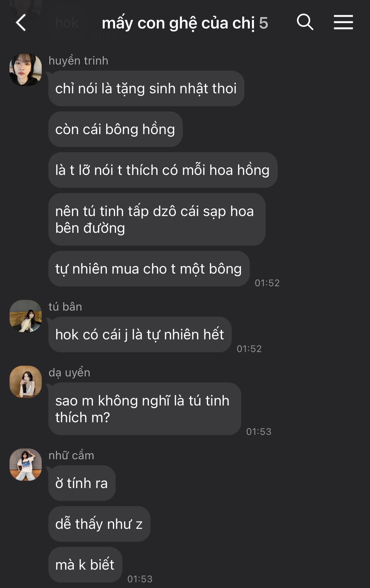Select message 'còn cái bông hồng'
Image resolution: width=370 pixels, height=588 pixels.
pyautogui.click(x=115, y=129)
